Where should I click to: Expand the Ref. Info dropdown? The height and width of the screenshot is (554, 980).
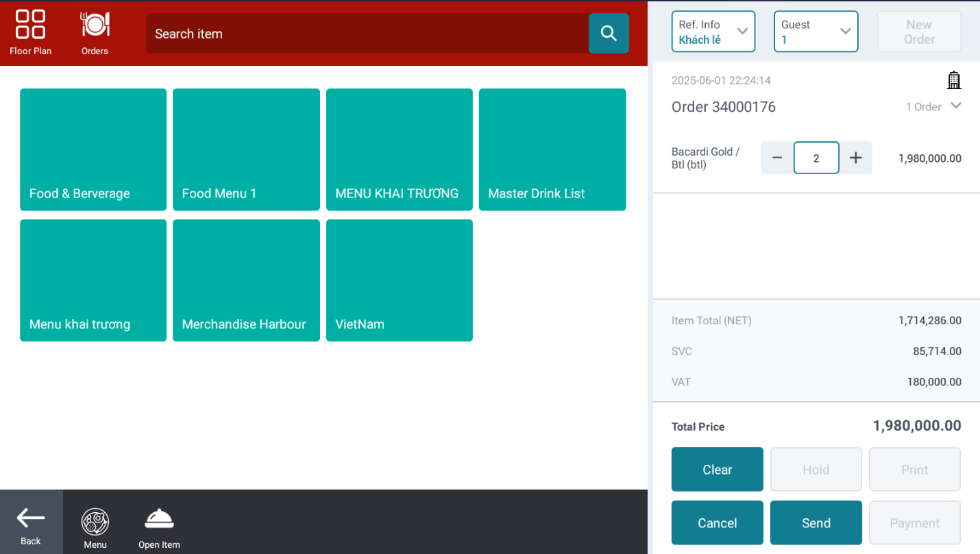(x=713, y=32)
